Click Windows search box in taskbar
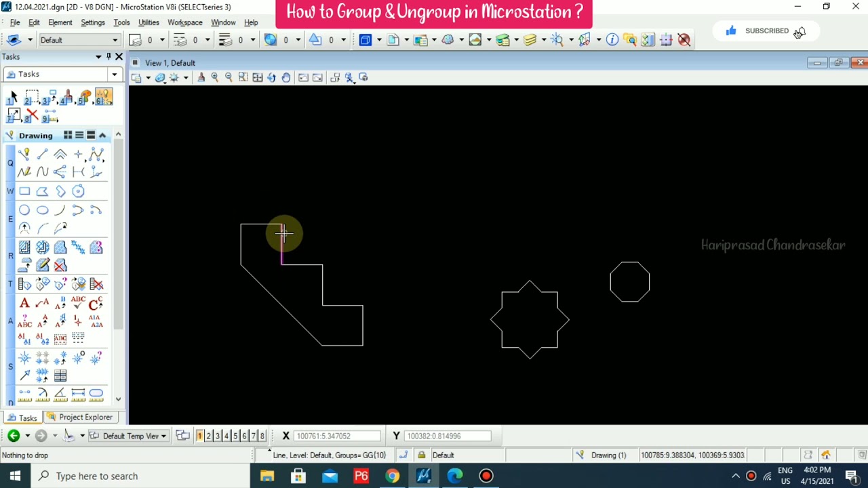Screen dimensions: 868x488 [139, 476]
